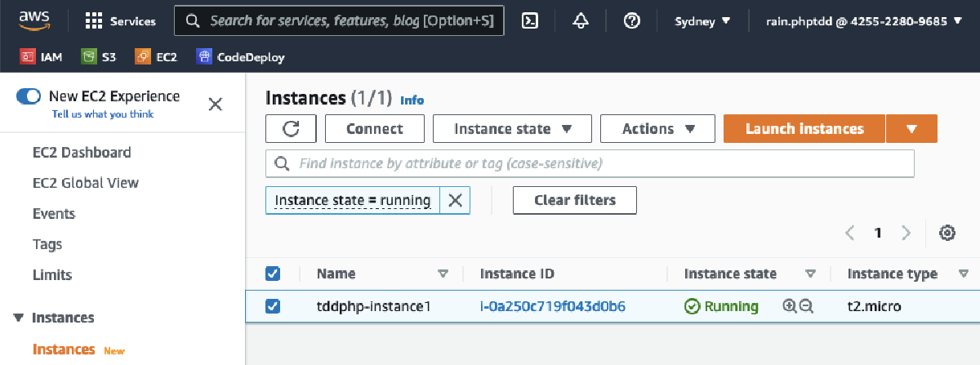Open the Launch instances split arrow

pyautogui.click(x=911, y=129)
